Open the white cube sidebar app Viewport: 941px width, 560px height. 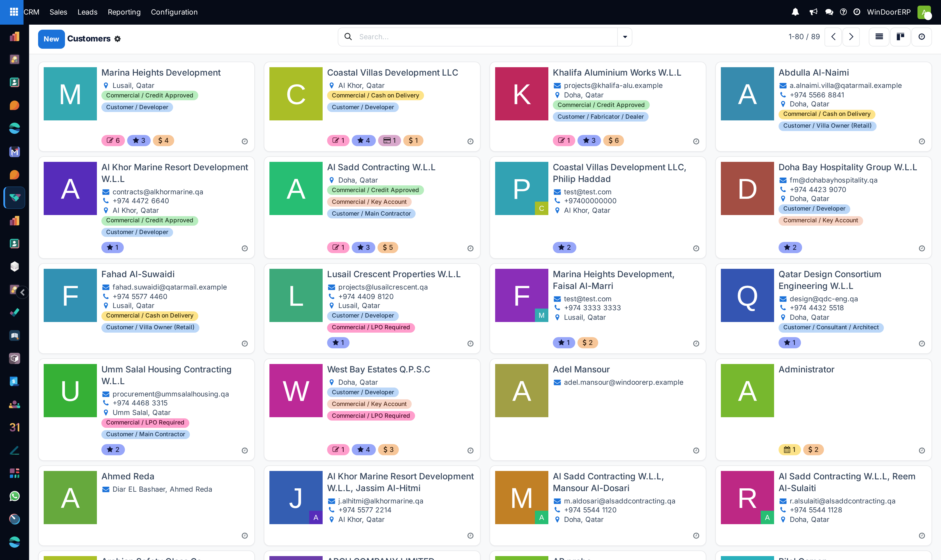tap(14, 266)
